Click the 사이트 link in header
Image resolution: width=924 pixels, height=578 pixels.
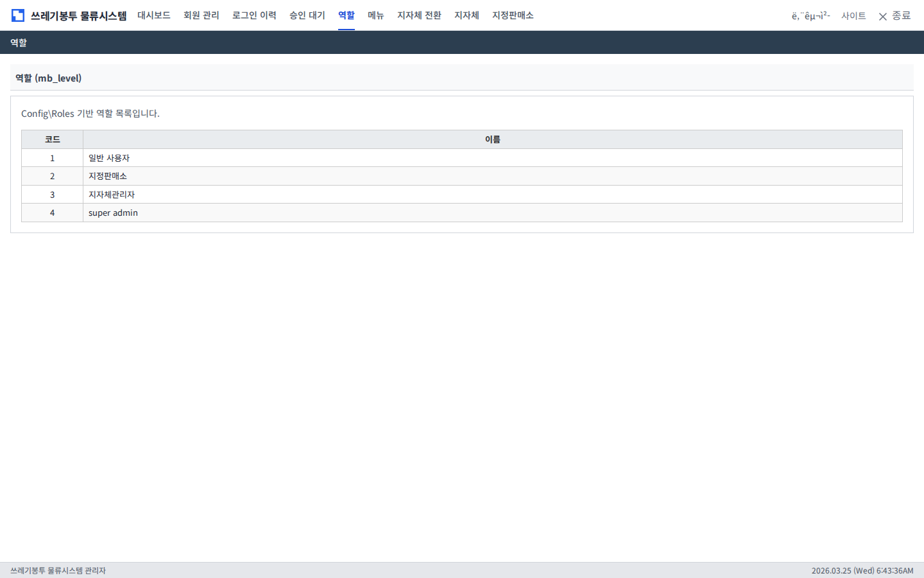pos(853,16)
